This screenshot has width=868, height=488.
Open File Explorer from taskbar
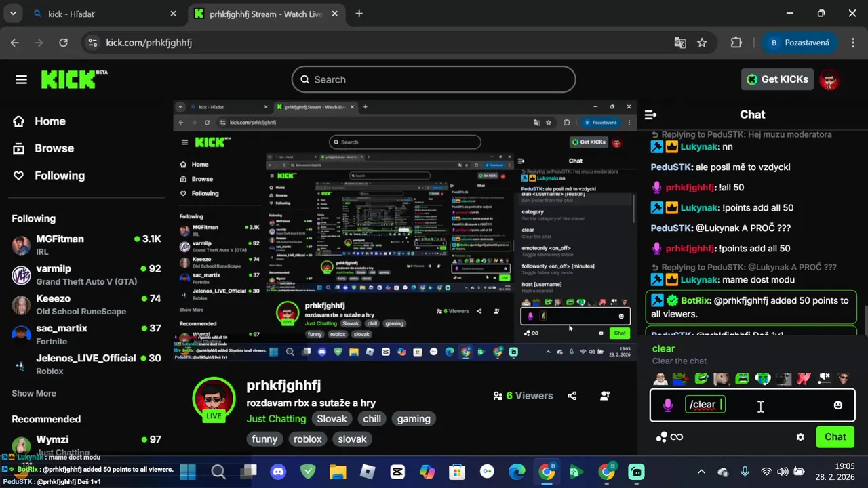click(338, 472)
